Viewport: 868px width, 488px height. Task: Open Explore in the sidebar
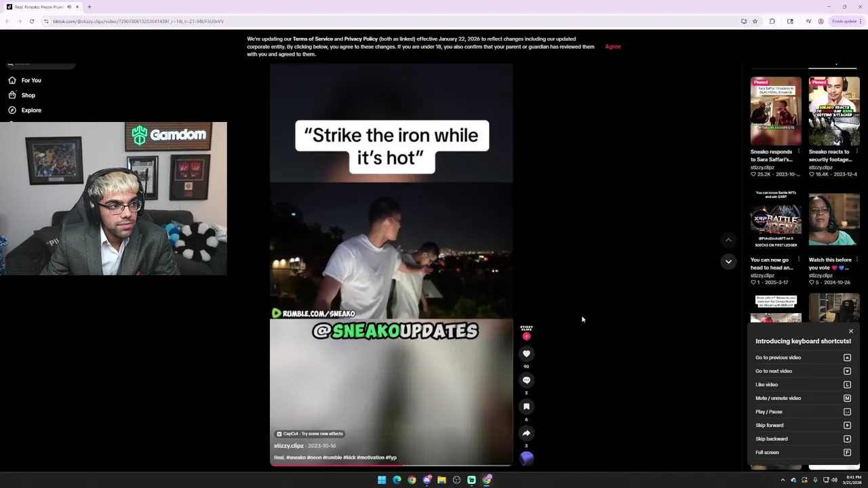pyautogui.click(x=25, y=110)
